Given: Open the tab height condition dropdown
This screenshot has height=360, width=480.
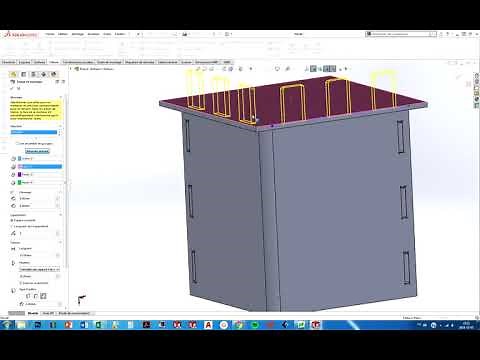Looking at the screenshot, I should point(39,269).
